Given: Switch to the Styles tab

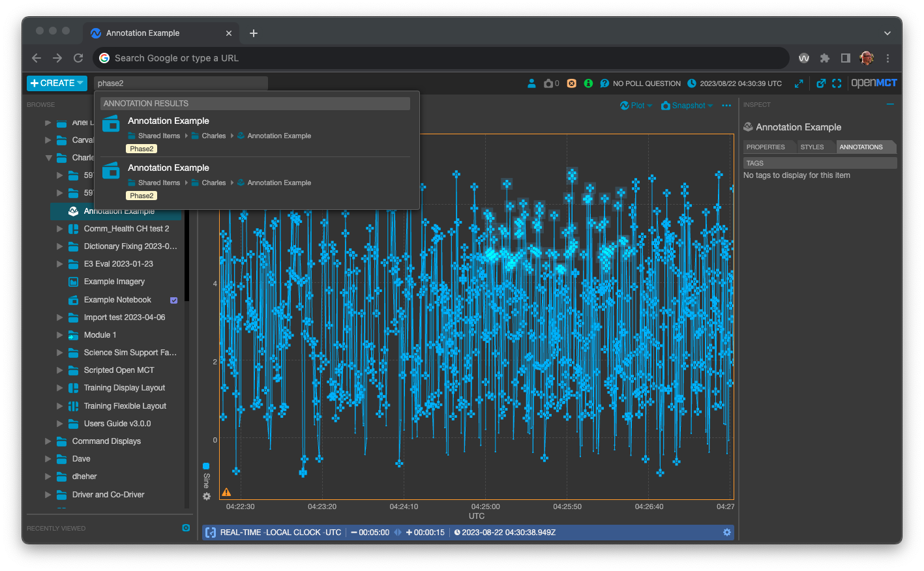Looking at the screenshot, I should 812,147.
